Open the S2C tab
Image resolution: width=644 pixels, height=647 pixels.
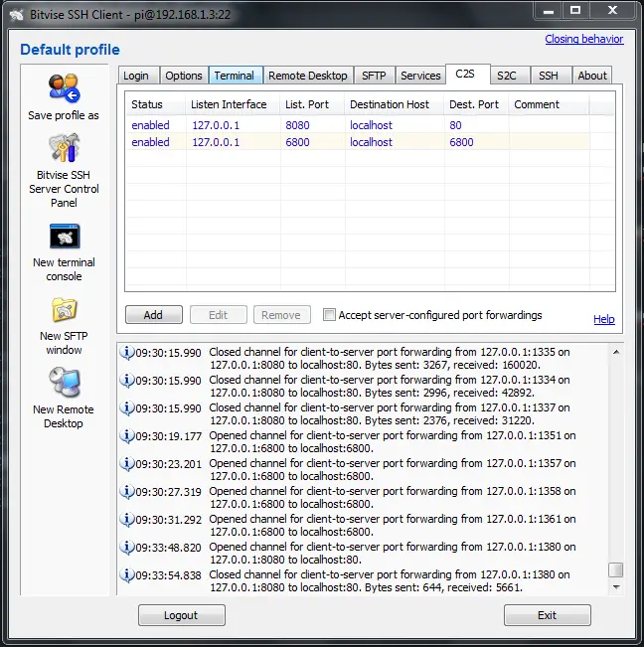(x=507, y=76)
